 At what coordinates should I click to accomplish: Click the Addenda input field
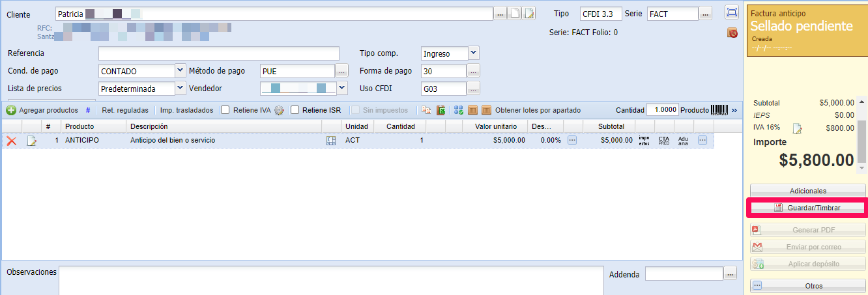click(684, 274)
